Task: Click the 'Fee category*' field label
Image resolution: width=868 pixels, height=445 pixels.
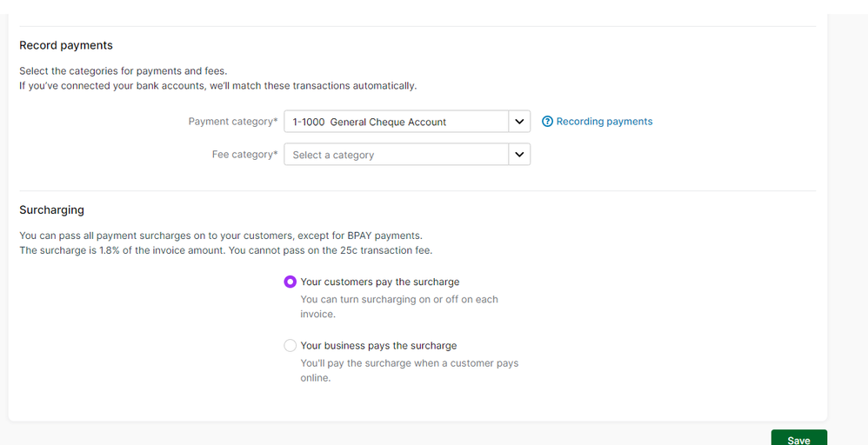Action: 245,155
